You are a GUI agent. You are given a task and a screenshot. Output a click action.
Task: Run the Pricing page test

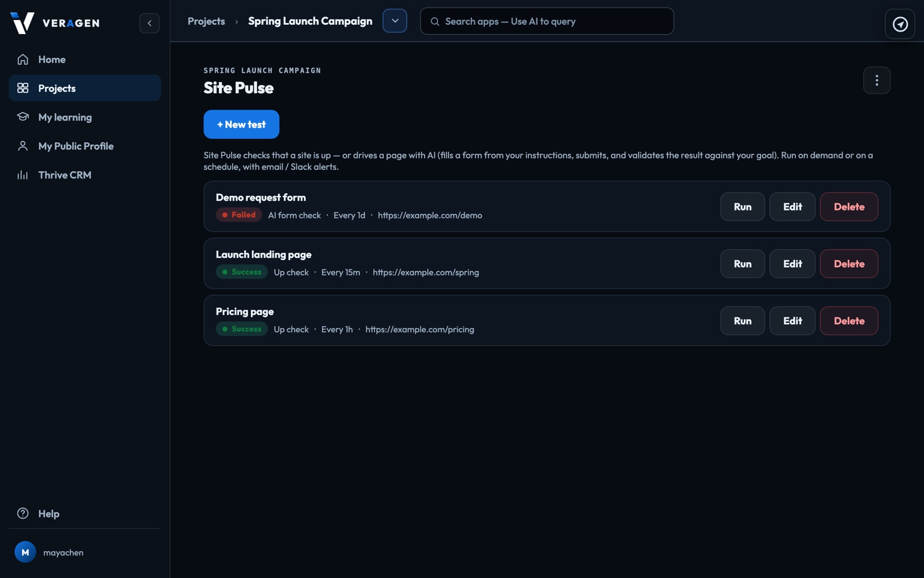[743, 321]
